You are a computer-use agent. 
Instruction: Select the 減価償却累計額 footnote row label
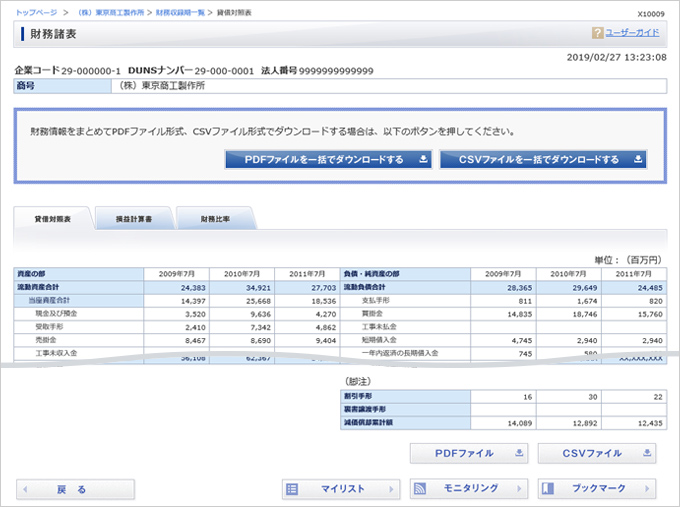point(368,422)
